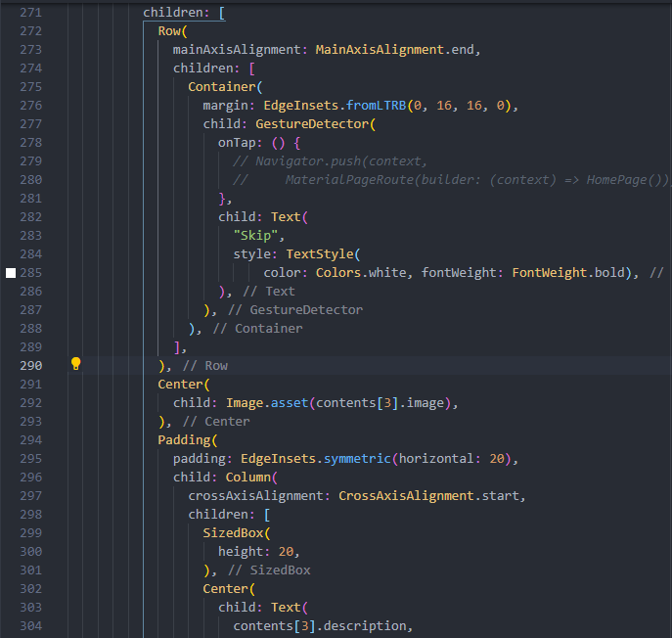Place cursor on GestureDetector( constructor call

[315, 124]
